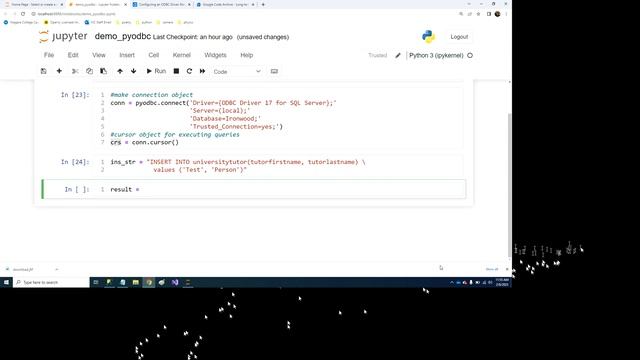Rename notebook via demo_pyodbc title
640x360 pixels.
click(122, 36)
